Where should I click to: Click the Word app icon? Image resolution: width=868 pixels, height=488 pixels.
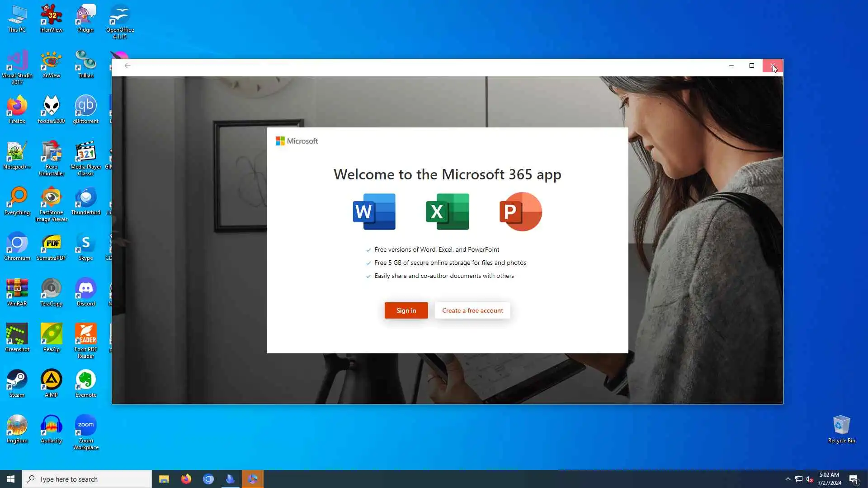[374, 211]
